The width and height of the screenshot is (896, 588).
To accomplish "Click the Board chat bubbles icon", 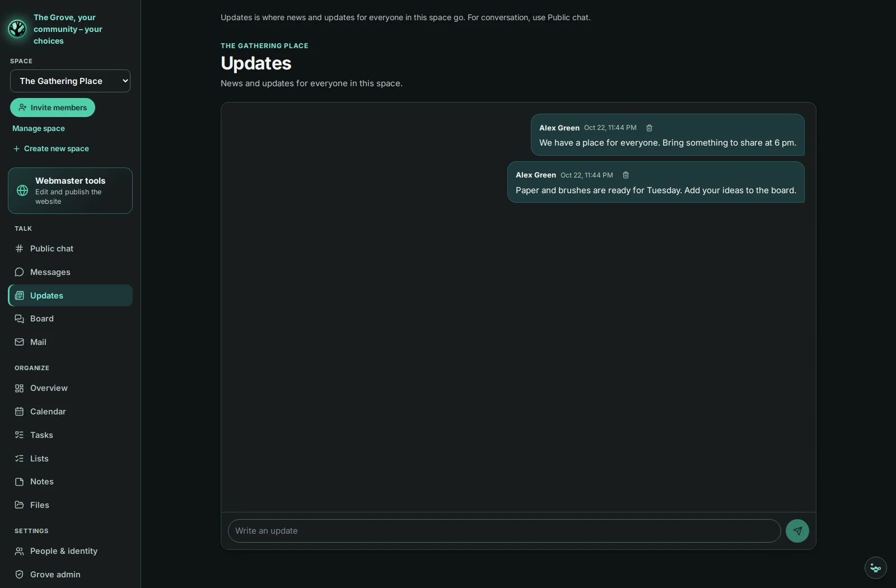I will (x=19, y=319).
